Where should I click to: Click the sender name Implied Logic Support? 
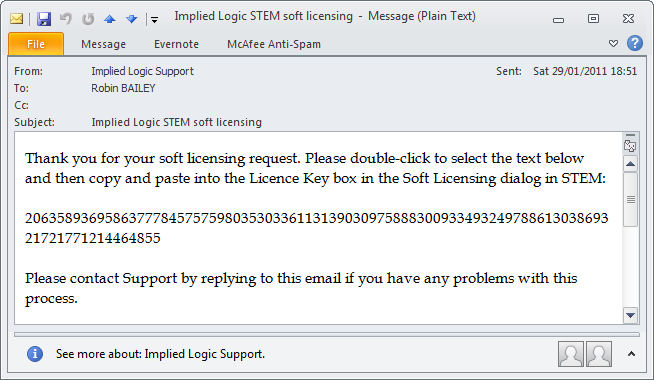click(142, 71)
